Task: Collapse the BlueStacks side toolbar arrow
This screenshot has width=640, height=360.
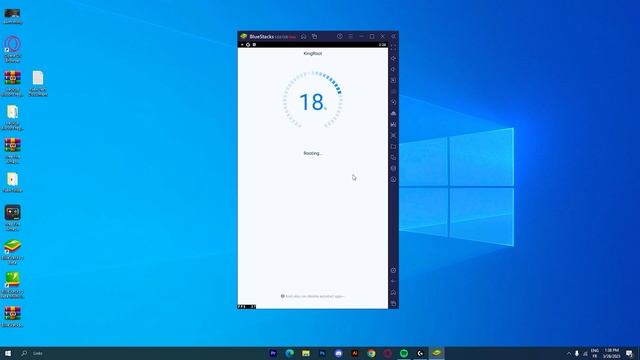Action: tap(393, 36)
